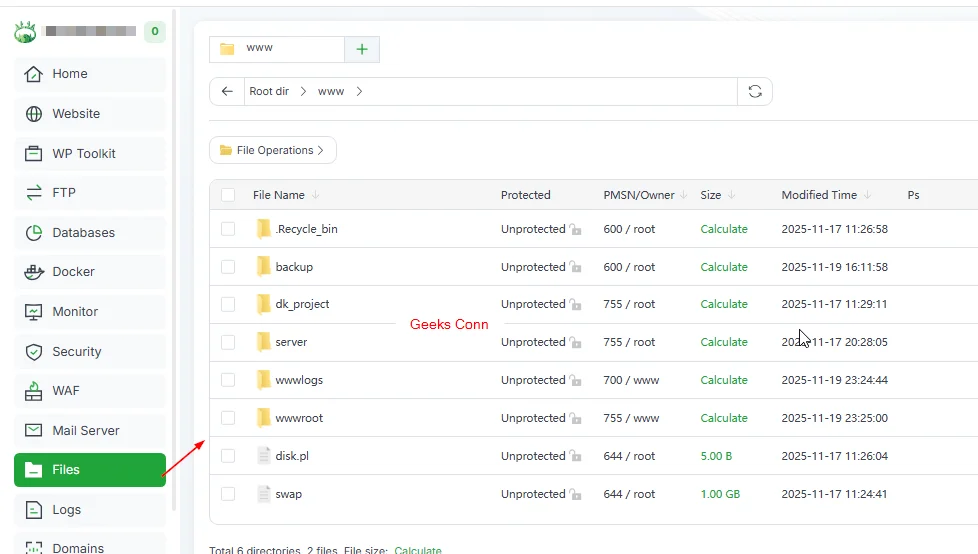Image resolution: width=978 pixels, height=554 pixels.
Task: Check the .Recycle_bin row checkbox
Action: coord(228,229)
